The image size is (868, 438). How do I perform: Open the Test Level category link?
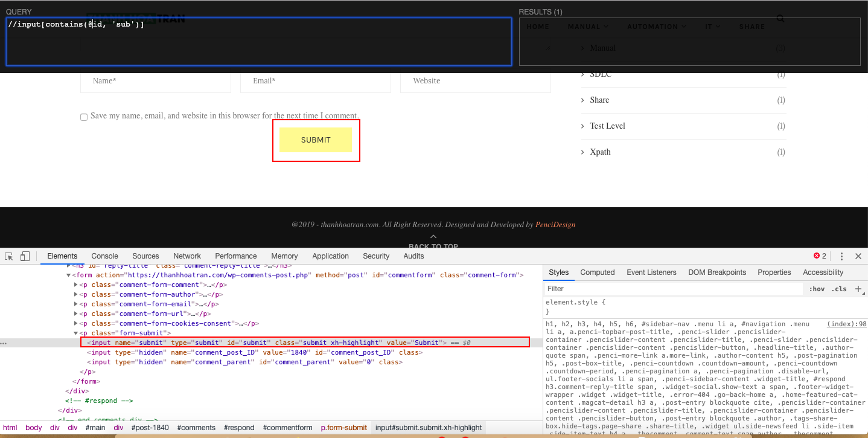(x=607, y=126)
